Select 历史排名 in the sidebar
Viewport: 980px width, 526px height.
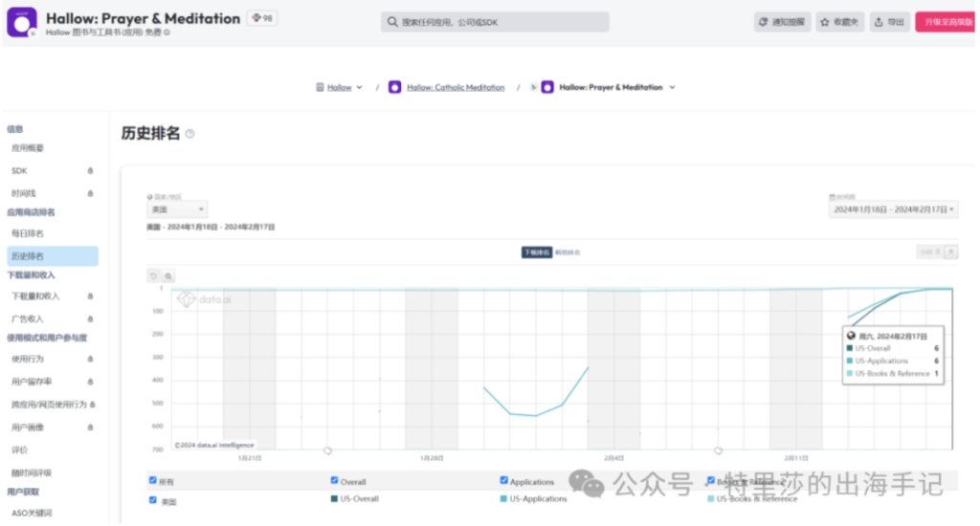(53, 256)
